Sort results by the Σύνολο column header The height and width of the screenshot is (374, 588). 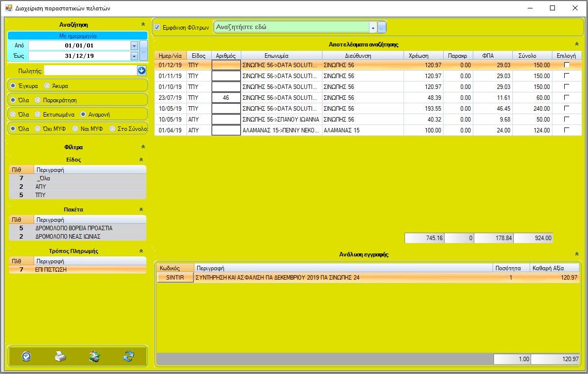click(532, 56)
